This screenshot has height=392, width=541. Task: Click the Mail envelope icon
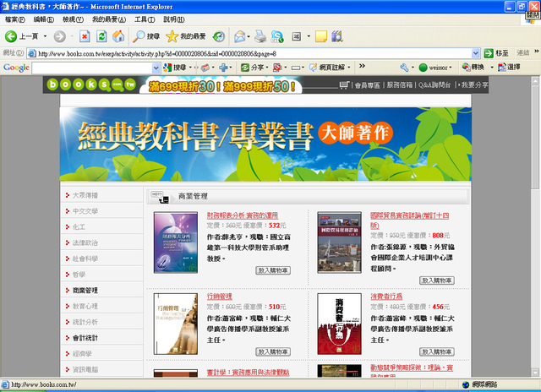coord(239,36)
